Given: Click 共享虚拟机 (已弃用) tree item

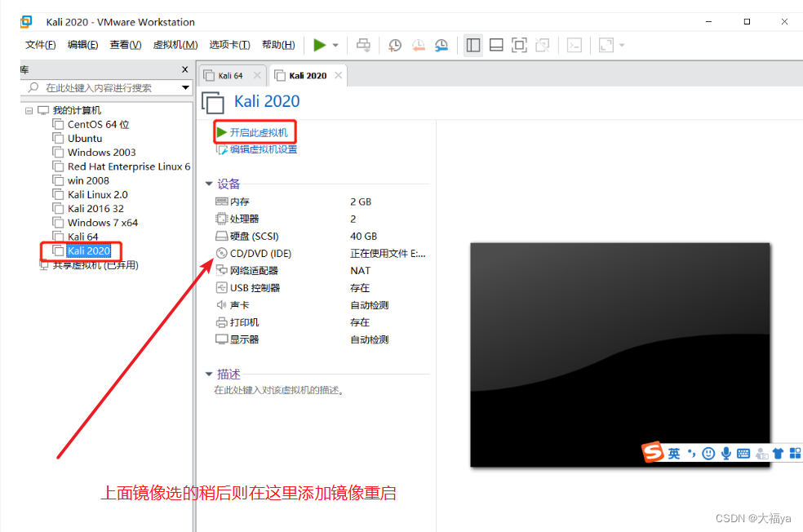Looking at the screenshot, I should pos(95,265).
